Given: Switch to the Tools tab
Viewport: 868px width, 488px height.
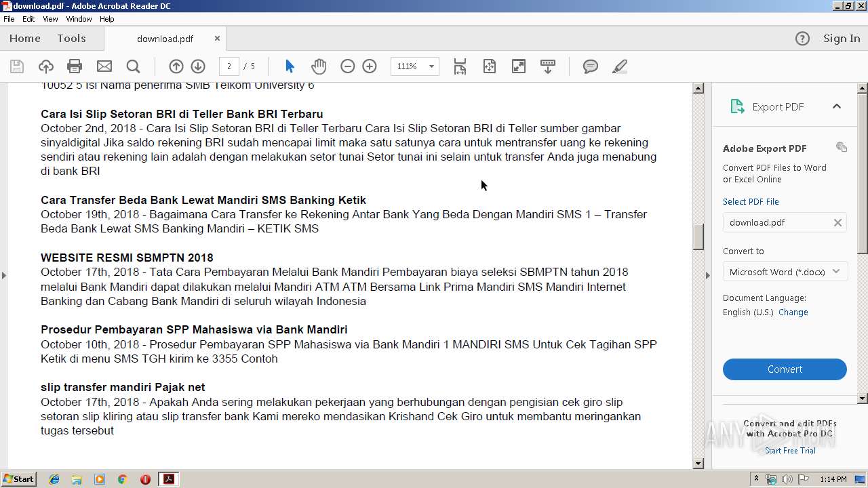Looking at the screenshot, I should tap(72, 39).
